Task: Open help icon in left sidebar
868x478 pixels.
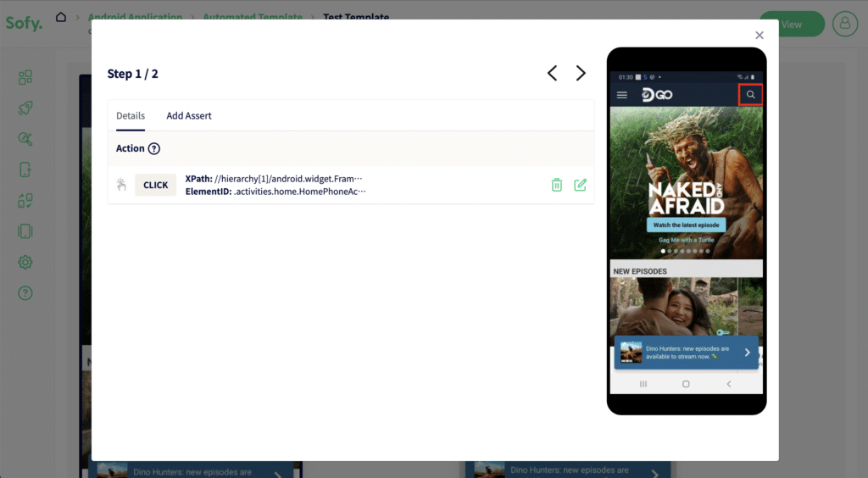Action: point(25,293)
